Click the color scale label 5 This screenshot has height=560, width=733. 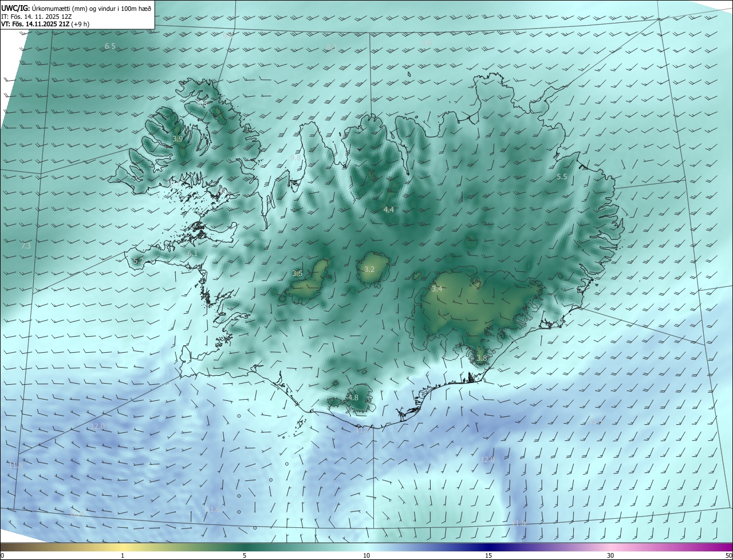pos(245,555)
